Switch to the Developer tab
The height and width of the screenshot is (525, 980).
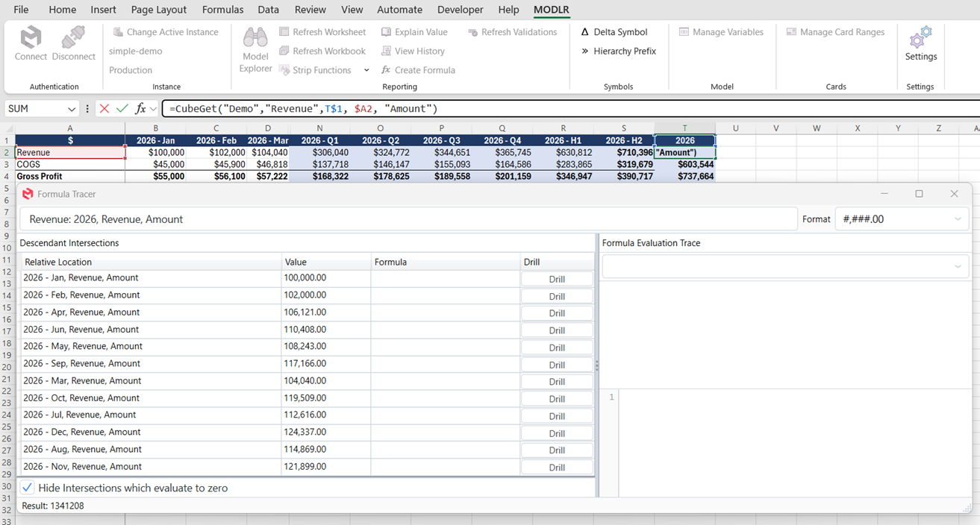pyautogui.click(x=460, y=10)
